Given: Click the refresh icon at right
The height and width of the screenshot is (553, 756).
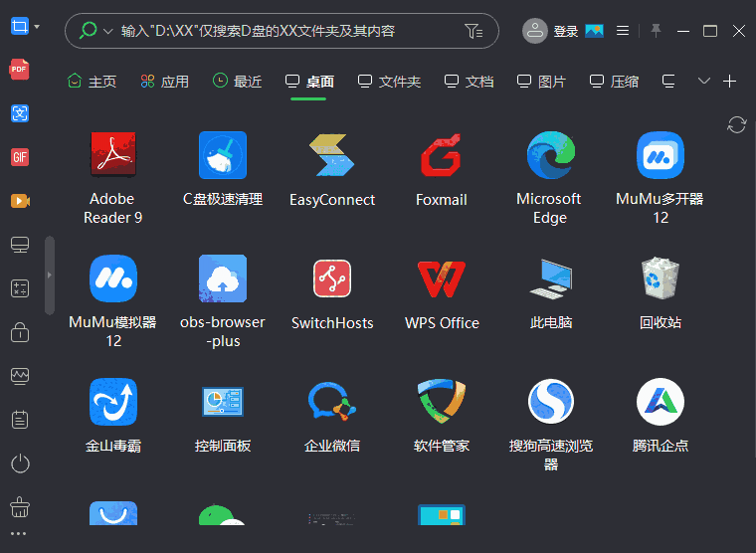Looking at the screenshot, I should coord(737,124).
